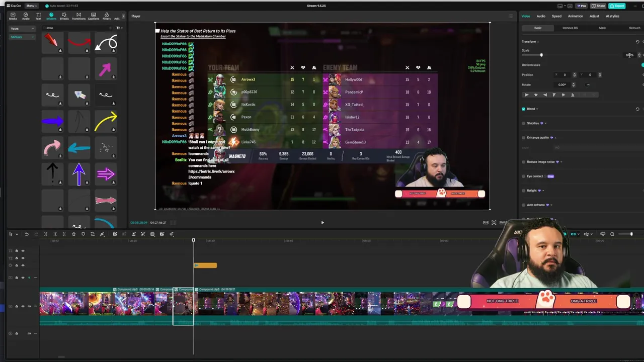644x362 pixels.
Task: Mute the main video track audio
Action: (x=29, y=306)
